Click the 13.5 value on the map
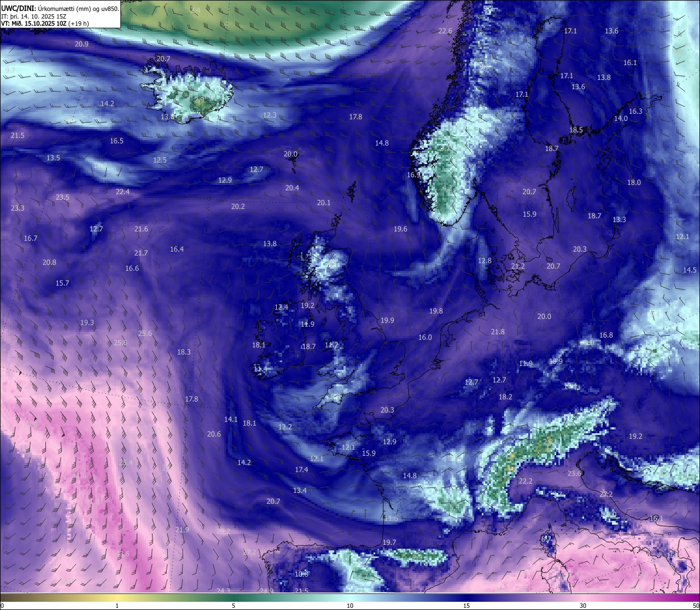700x610 pixels. (54, 158)
